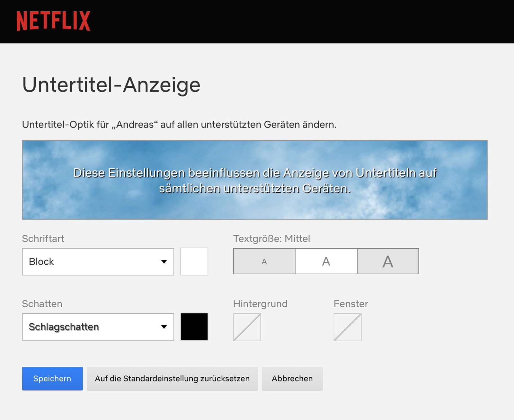This screenshot has width=514, height=420.
Task: Click the Hintergrund label
Action: pyautogui.click(x=260, y=304)
